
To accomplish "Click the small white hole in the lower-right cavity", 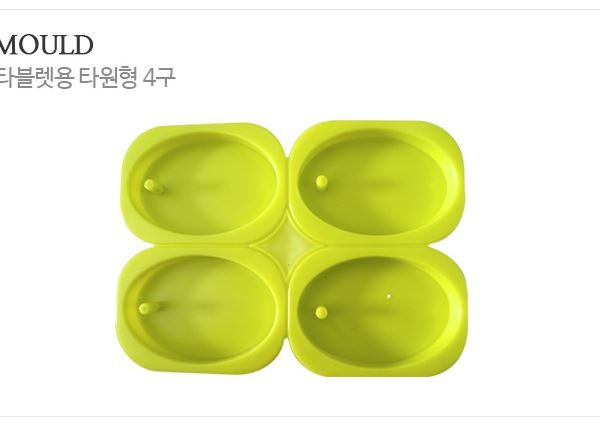I will click(x=389, y=296).
